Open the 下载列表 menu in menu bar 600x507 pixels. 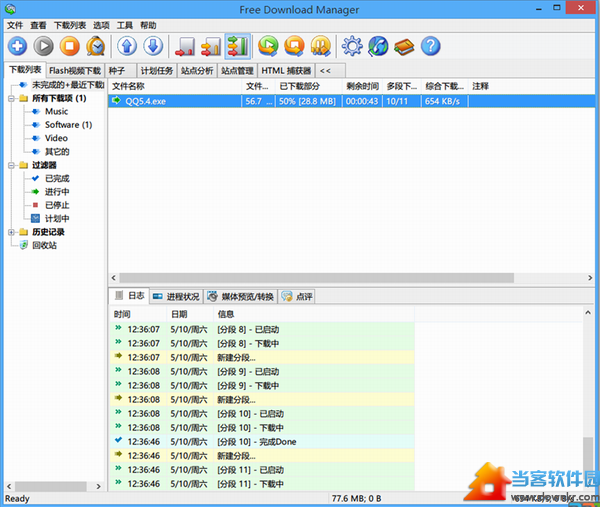[x=69, y=25]
